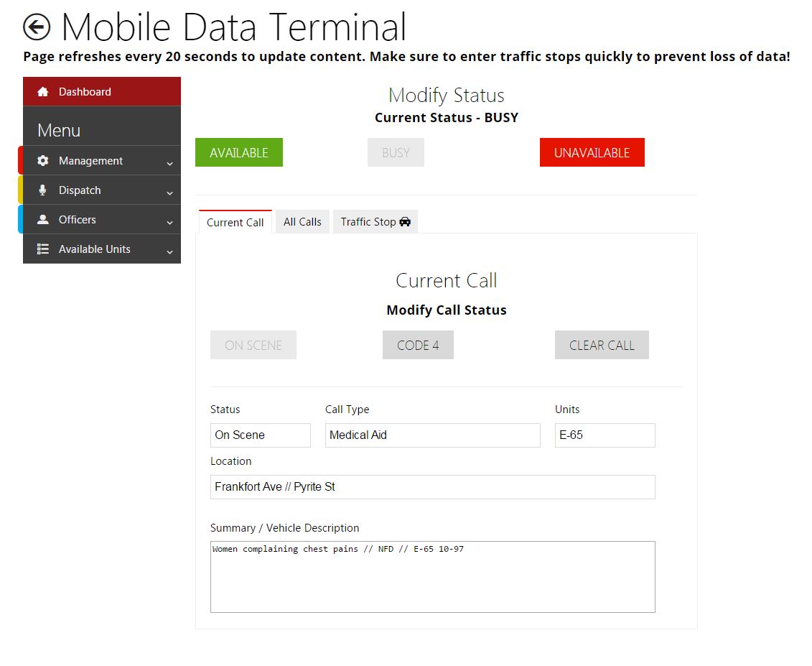Click the Summary / Vehicle Description text area
This screenshot has width=812, height=666.
coord(432,577)
